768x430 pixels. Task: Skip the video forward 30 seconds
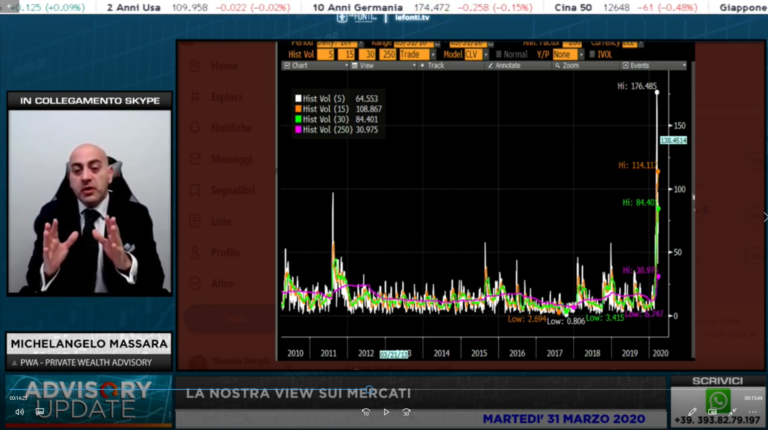(406, 412)
